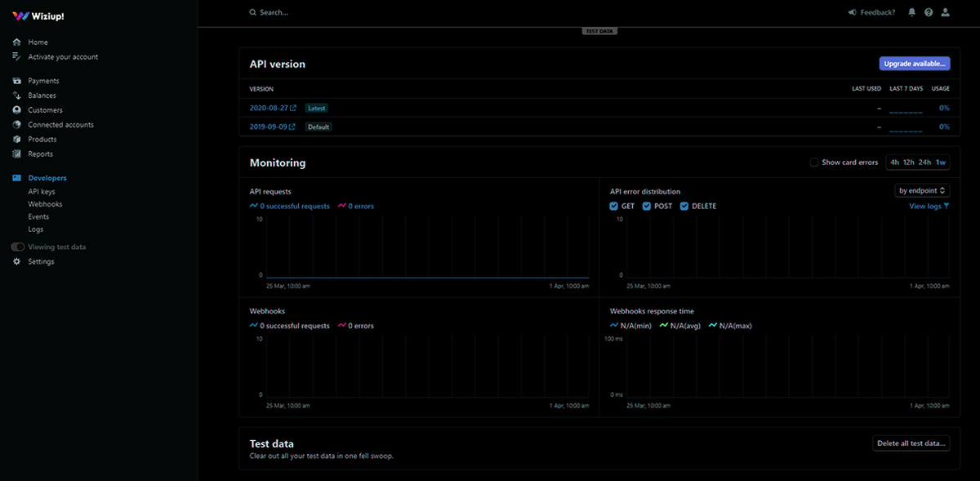Uncheck the GET checkbox
The image size is (980, 481).
coord(614,206)
